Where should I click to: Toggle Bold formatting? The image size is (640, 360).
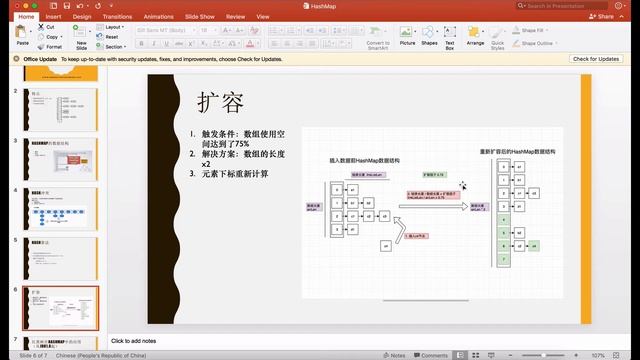click(141, 44)
